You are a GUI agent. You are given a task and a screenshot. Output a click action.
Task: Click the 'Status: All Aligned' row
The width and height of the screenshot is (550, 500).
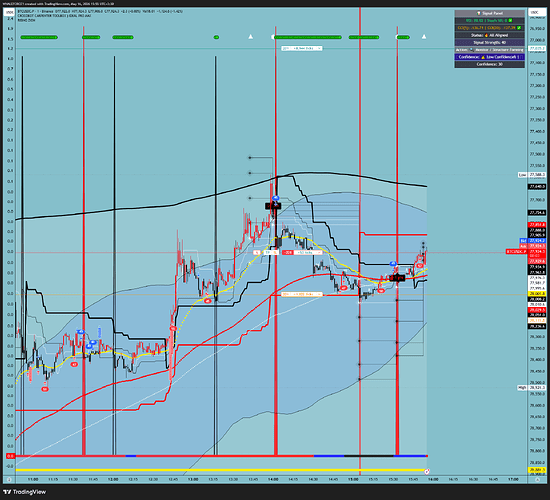tap(490, 35)
